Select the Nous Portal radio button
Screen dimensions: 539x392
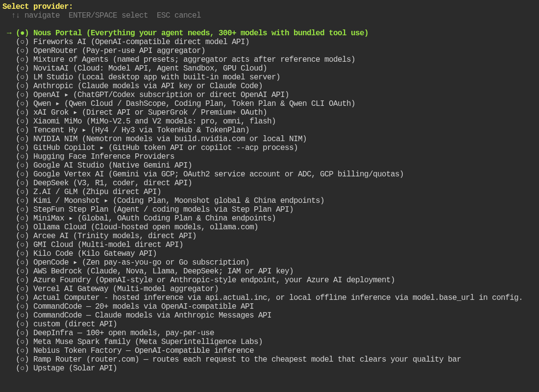click(x=23, y=33)
